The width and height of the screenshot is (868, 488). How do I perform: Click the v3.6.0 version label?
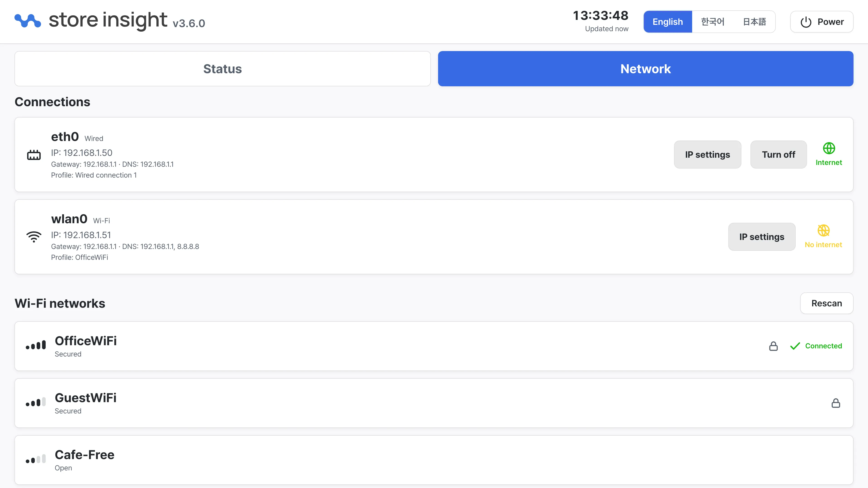click(x=189, y=23)
